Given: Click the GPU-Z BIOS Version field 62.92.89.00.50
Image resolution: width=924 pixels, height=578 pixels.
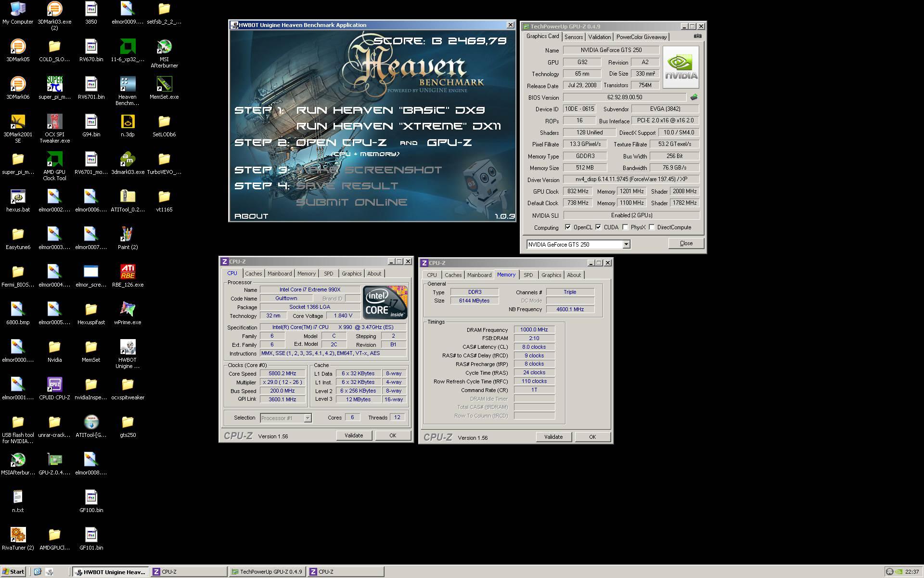Looking at the screenshot, I should pyautogui.click(x=625, y=97).
